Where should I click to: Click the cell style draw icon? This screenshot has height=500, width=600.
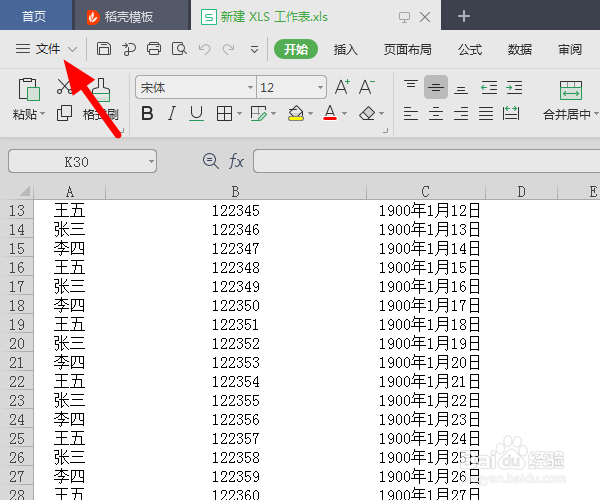click(259, 114)
